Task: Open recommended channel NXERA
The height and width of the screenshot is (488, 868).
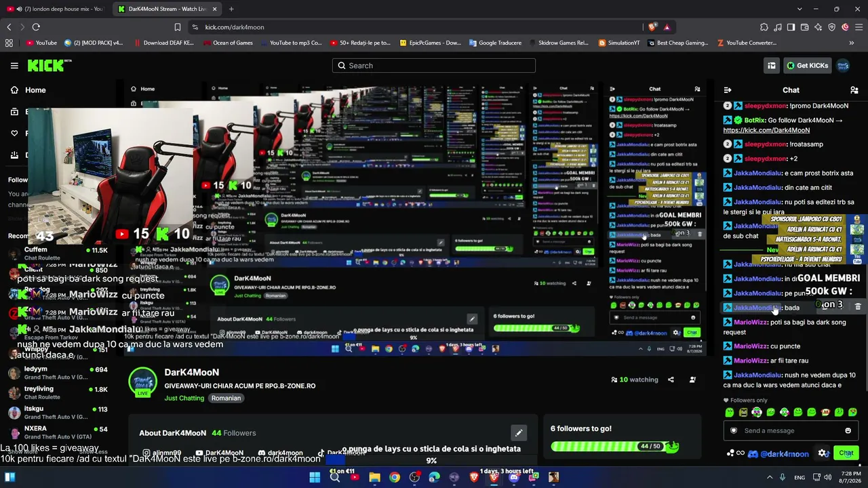Action: click(58, 432)
